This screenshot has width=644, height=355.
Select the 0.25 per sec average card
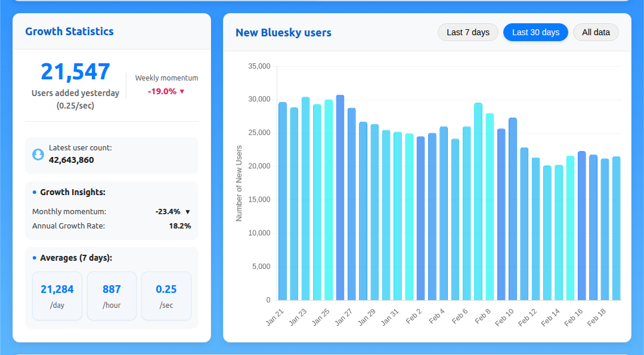[x=166, y=296]
